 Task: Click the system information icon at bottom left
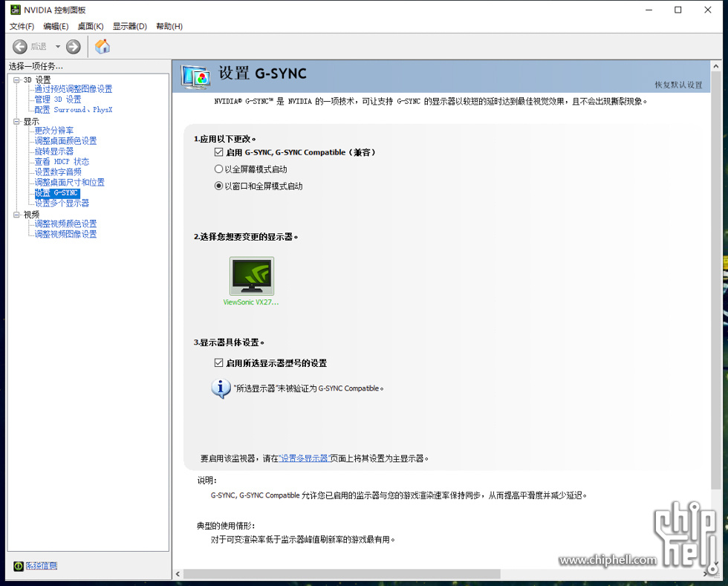pyautogui.click(x=18, y=565)
